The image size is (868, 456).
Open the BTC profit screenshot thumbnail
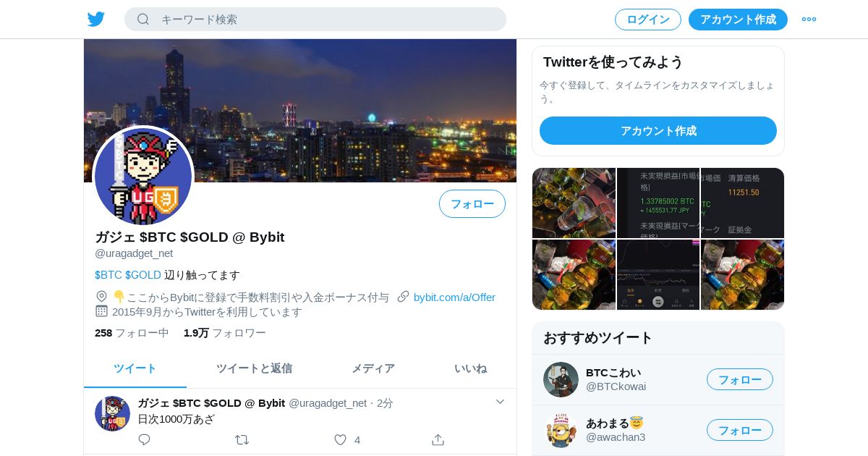pyautogui.click(x=658, y=203)
